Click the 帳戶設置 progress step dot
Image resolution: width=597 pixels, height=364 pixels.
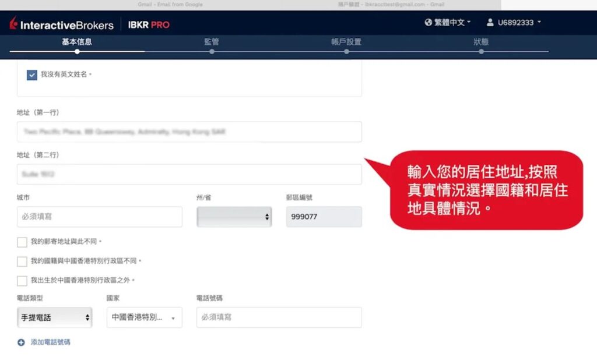[x=346, y=51]
